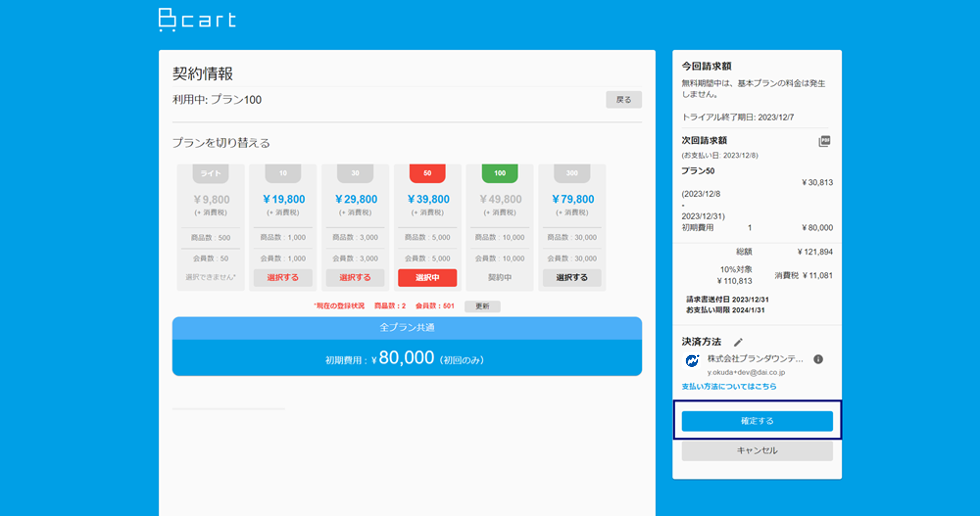Click the MoneyForward payment logo

click(x=692, y=360)
